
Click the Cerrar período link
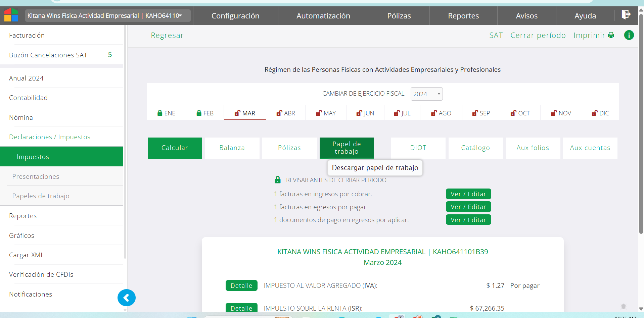tap(538, 35)
